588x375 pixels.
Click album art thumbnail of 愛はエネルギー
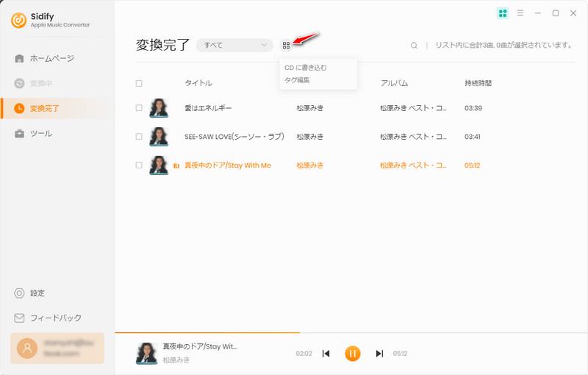click(159, 108)
